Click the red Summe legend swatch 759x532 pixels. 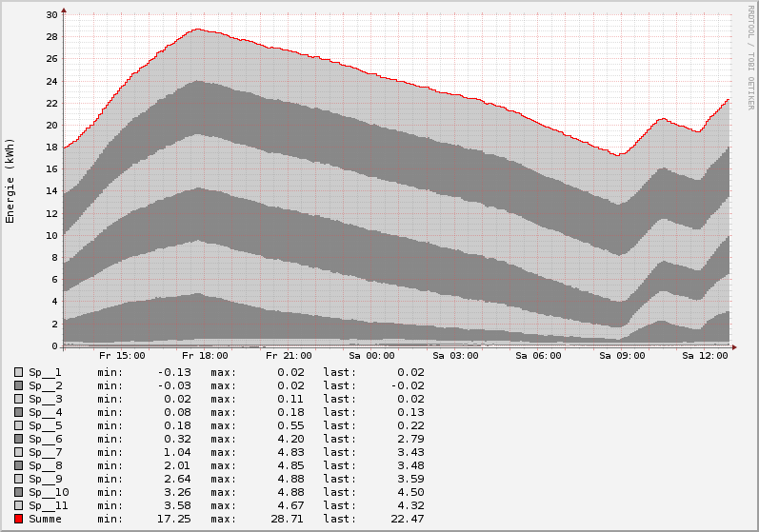coord(18,519)
